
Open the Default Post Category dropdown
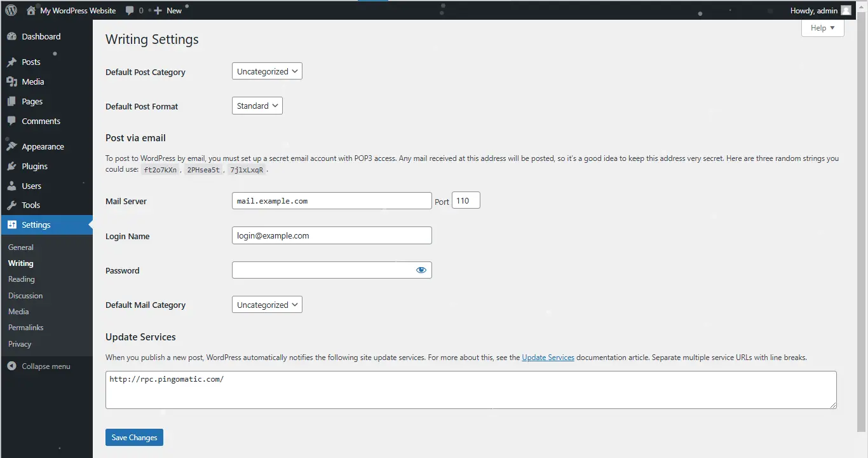click(267, 71)
